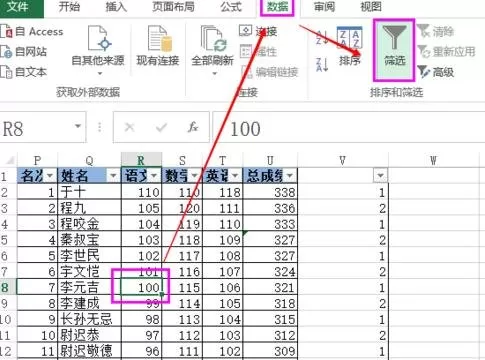Import data from Access
This screenshot has width=485, height=360.
[x=32, y=31]
